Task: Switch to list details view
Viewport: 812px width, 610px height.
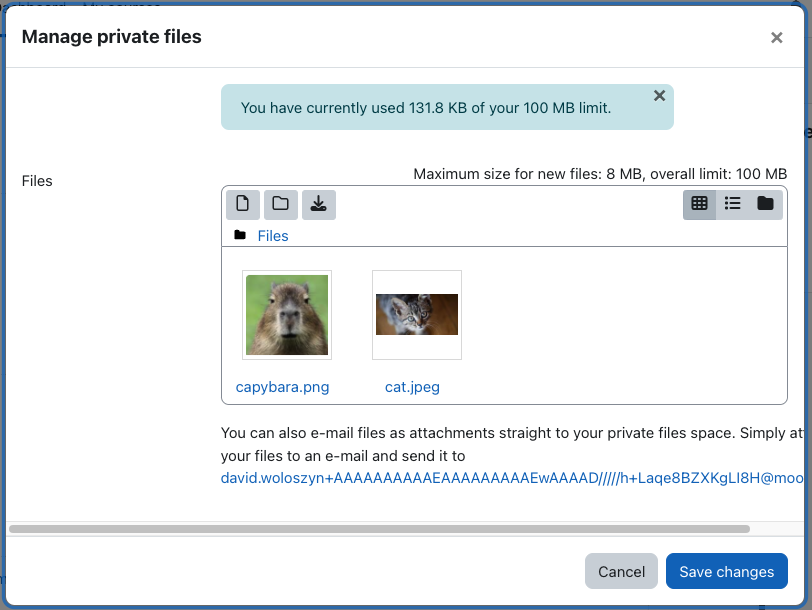Action: coord(732,205)
